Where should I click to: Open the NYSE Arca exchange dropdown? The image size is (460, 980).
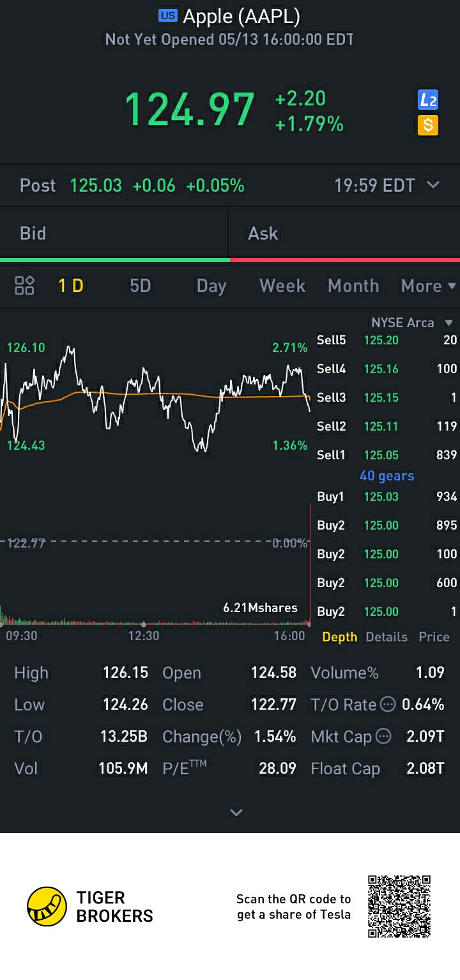point(411,323)
